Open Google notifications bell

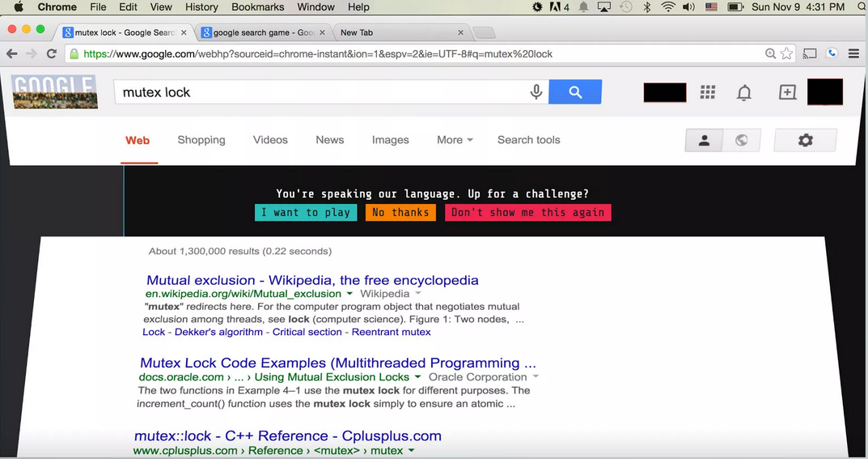point(744,92)
